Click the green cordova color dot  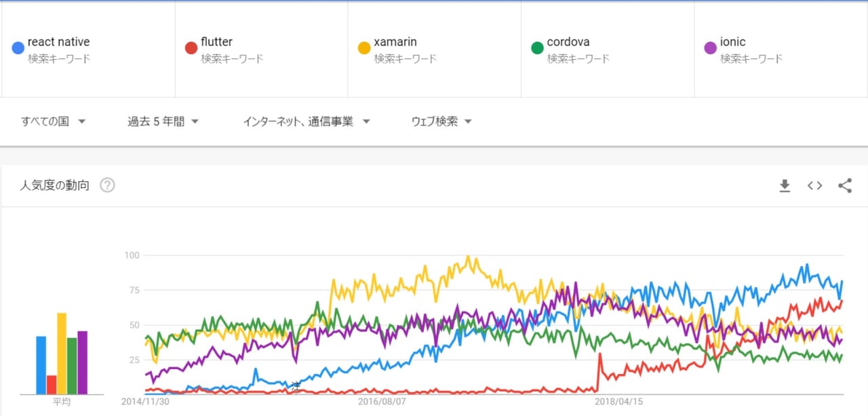coord(537,48)
